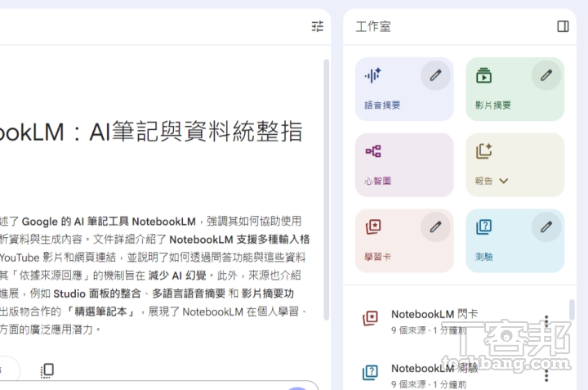Viewport: 588px width, 390px height.
Task: Edit the 語音摘要 settings with the pencil icon
Action: coord(435,75)
